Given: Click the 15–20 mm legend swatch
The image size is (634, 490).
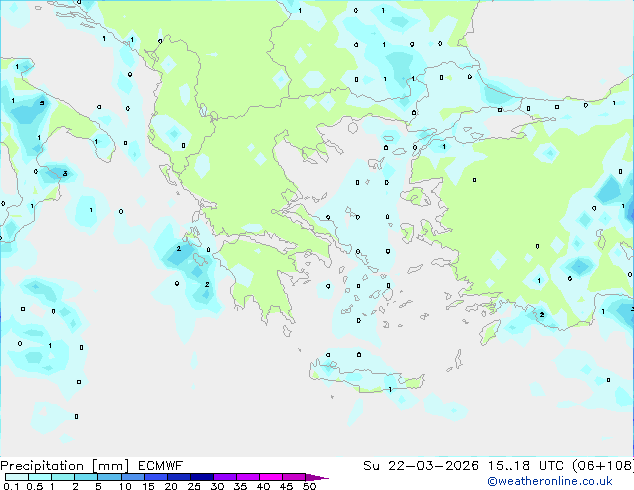Looking at the screenshot, I should point(155,477).
